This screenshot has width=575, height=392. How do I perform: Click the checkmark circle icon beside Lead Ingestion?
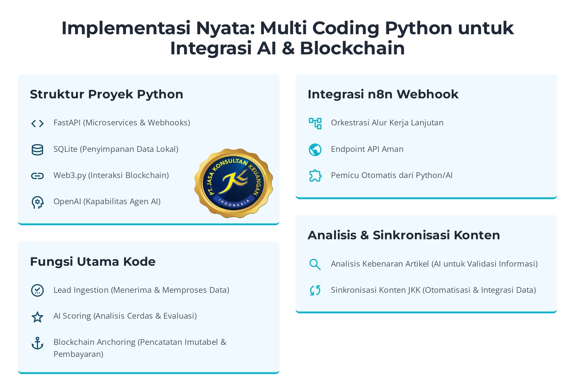[x=37, y=290]
